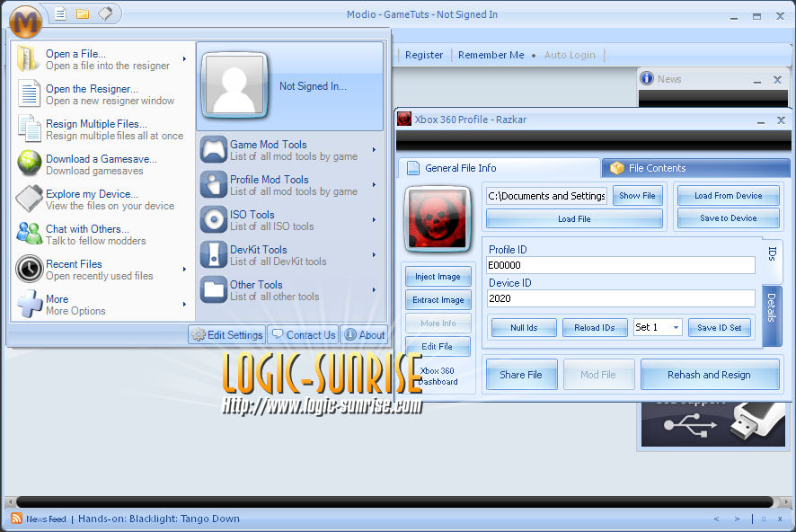Click the Show File button
The height and width of the screenshot is (532, 796).
click(637, 195)
